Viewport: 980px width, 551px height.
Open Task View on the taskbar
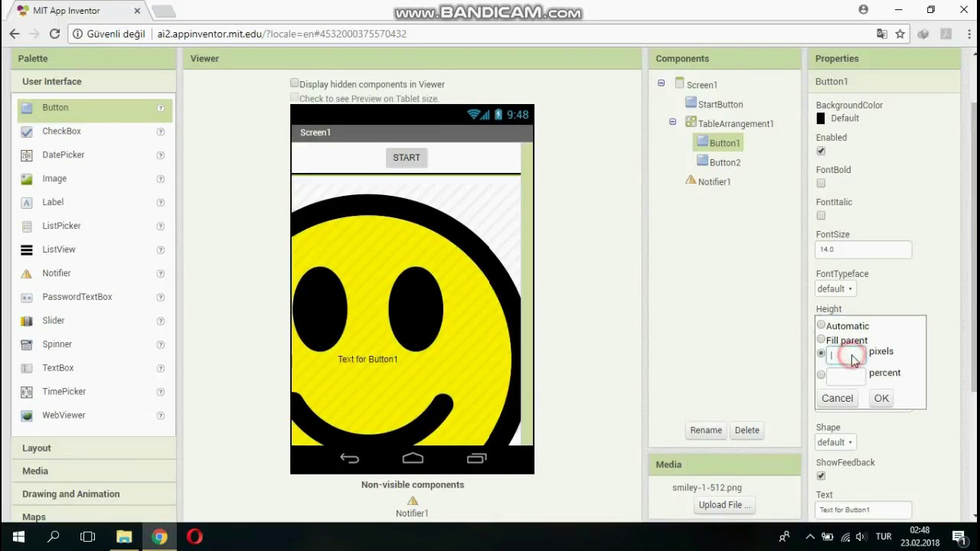point(87,536)
